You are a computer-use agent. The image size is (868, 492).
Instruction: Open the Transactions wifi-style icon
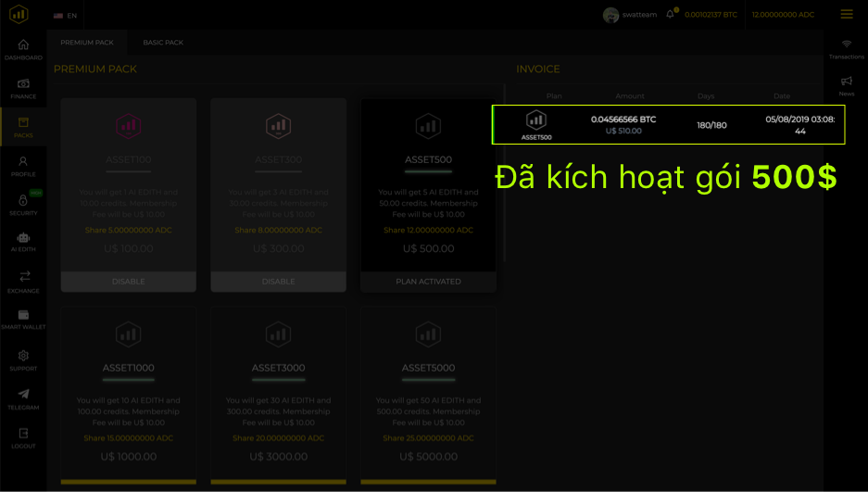coord(847,44)
